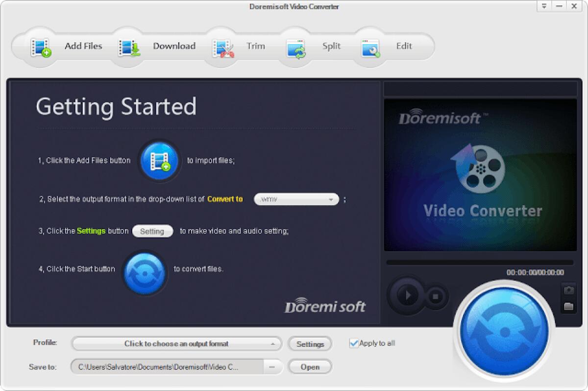Open the .wmv output format dropdown
The width and height of the screenshot is (588, 391).
(x=296, y=199)
